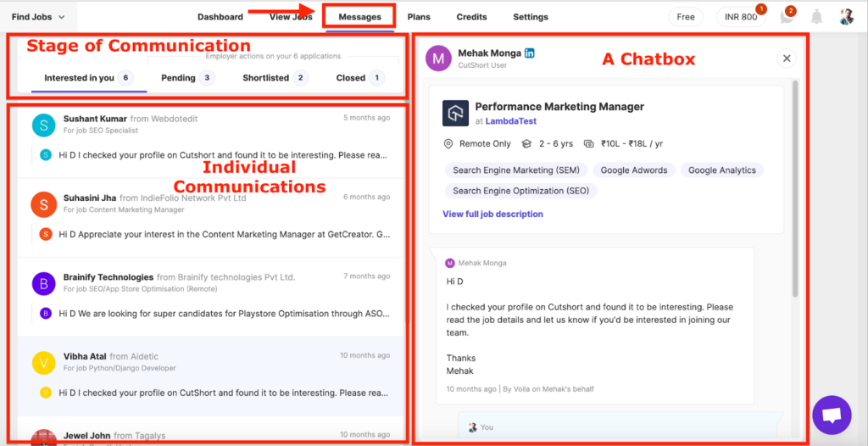Open Sushant Kumar's conversation name
Viewport: 868px width, 446px height.
pyautogui.click(x=95, y=119)
